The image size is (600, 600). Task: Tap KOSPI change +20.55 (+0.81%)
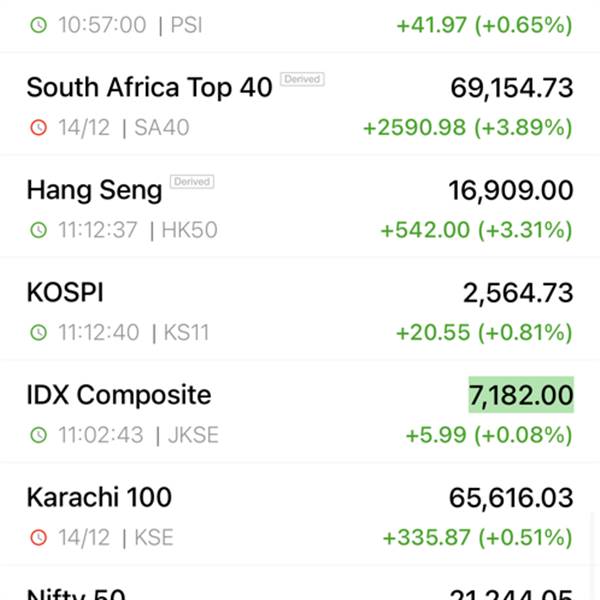pos(484,332)
